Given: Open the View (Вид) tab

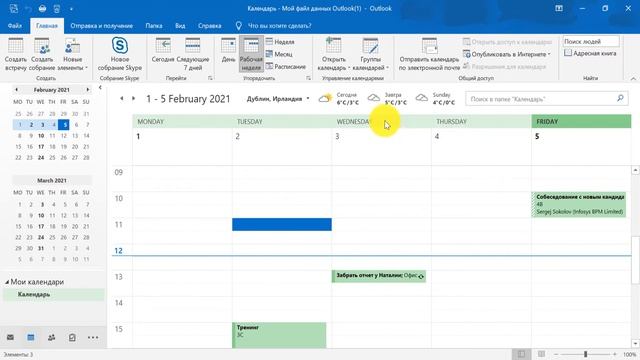Looking at the screenshot, I should point(180,26).
